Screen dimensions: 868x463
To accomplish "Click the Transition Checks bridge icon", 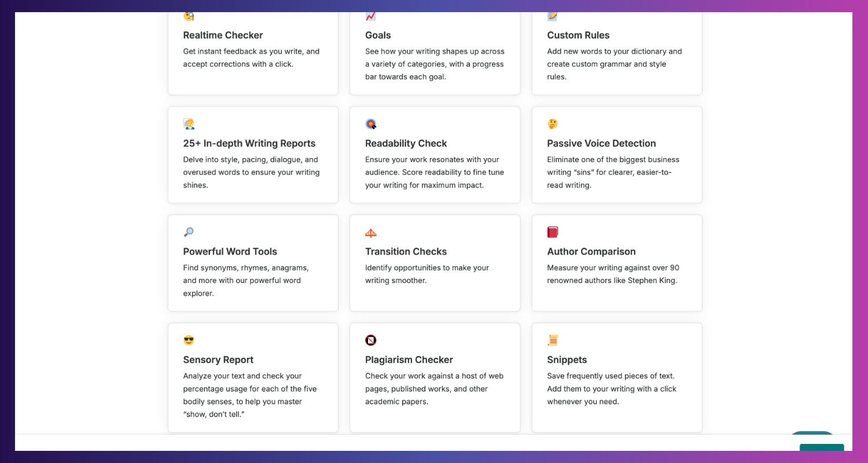I will [x=371, y=233].
